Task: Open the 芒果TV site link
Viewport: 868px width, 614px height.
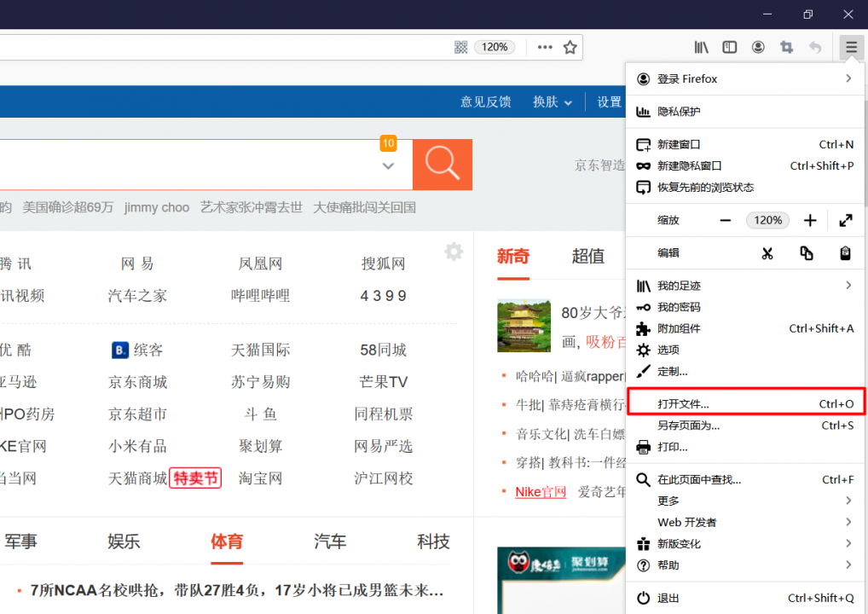Action: 383,382
